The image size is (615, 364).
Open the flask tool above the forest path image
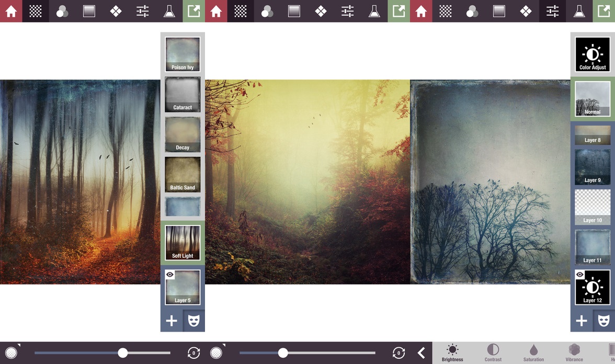pyautogui.click(x=169, y=11)
